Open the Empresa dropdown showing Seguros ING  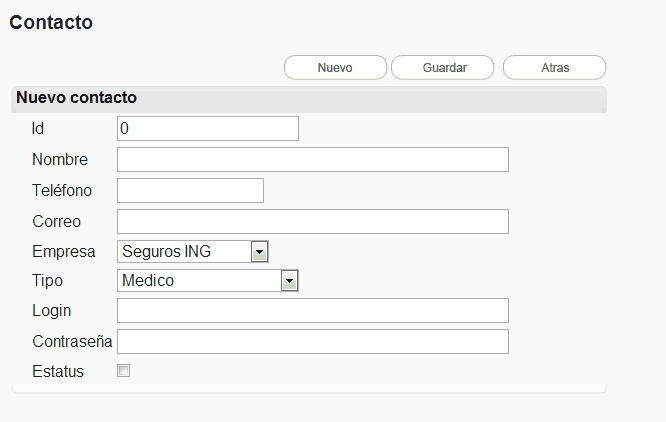(x=193, y=251)
